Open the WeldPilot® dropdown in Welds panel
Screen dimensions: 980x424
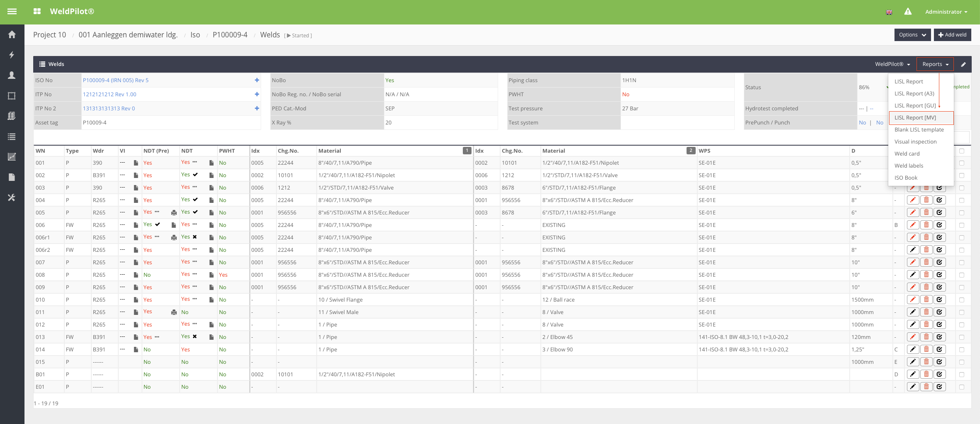pyautogui.click(x=892, y=64)
